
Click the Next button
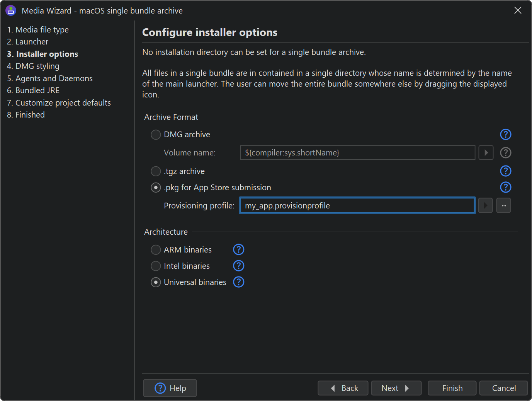[x=396, y=388]
